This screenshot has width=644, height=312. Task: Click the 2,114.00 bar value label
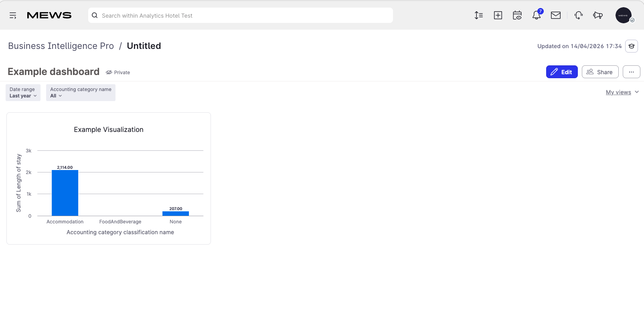click(x=65, y=167)
